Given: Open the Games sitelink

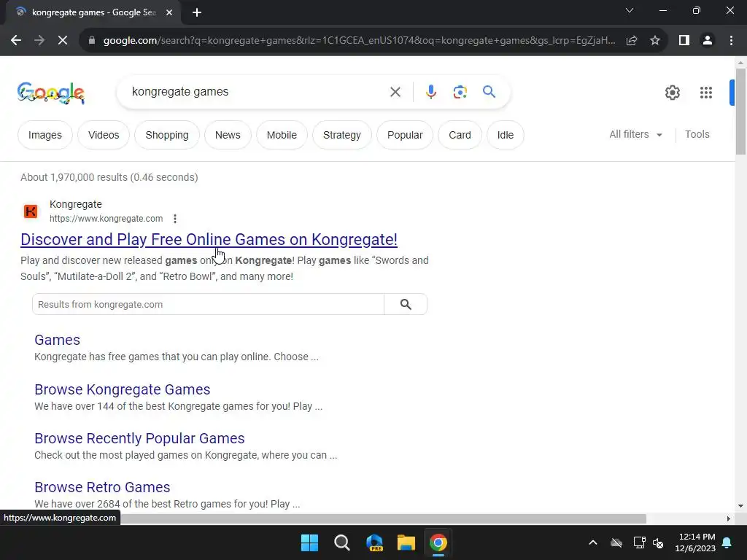Looking at the screenshot, I should point(57,340).
